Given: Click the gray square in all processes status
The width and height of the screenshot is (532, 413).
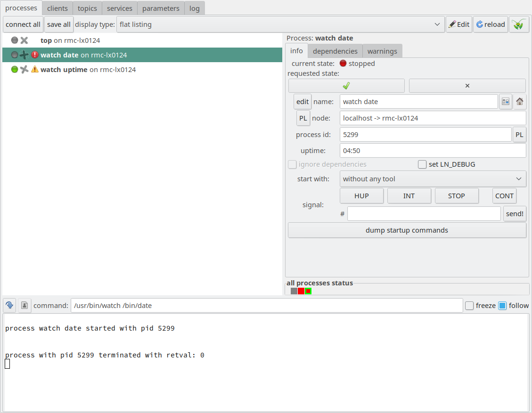Looking at the screenshot, I should coord(294,291).
